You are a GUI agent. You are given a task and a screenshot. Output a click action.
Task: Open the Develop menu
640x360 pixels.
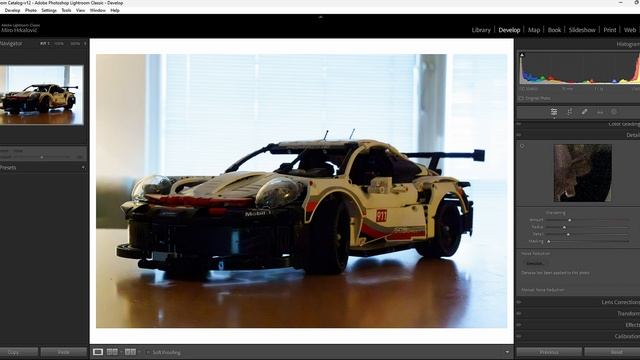(12, 11)
